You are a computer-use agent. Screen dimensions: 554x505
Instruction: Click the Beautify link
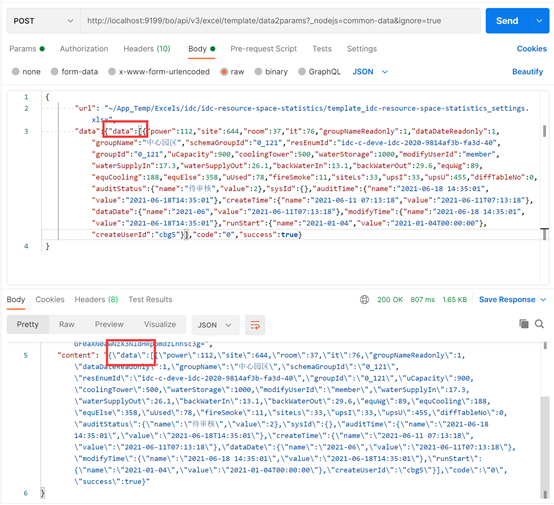528,72
